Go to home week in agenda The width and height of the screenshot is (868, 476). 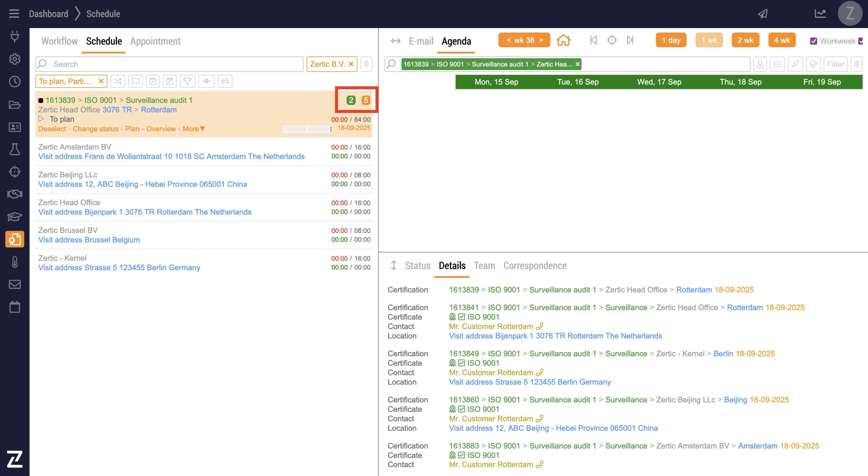point(563,40)
